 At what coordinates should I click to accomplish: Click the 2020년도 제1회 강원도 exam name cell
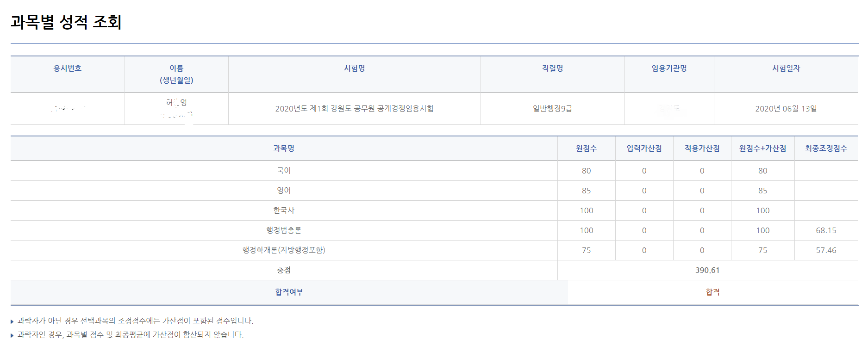point(354,109)
